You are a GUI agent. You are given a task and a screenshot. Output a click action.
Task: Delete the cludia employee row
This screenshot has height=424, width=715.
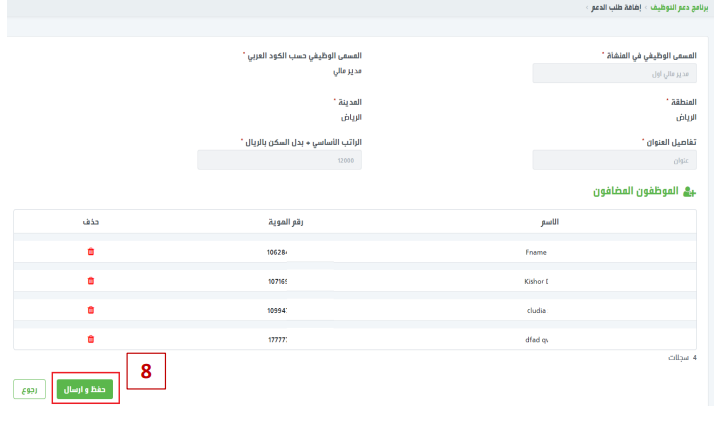pos(91,310)
